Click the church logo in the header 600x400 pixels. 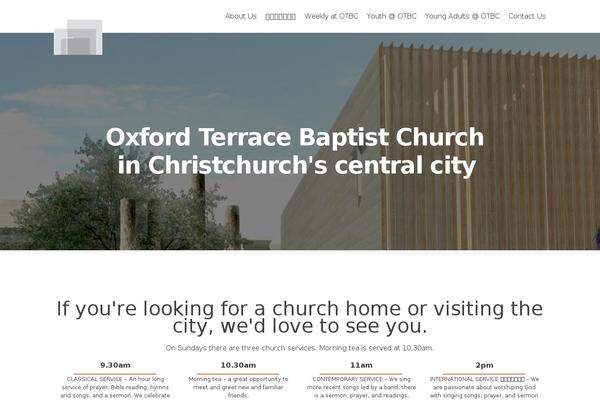(x=78, y=37)
